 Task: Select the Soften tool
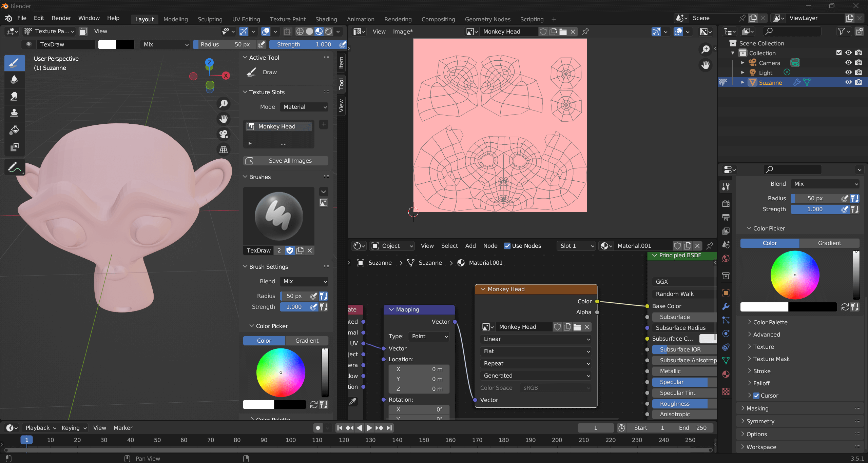pos(14,80)
